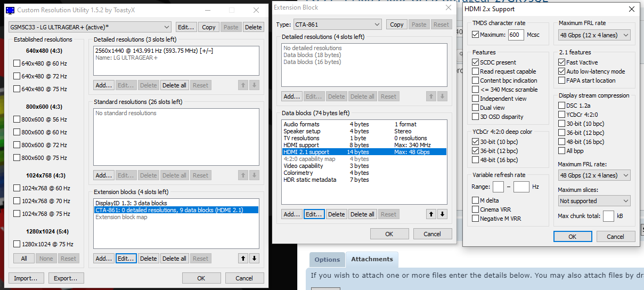The width and height of the screenshot is (644, 290).
Task: Click move-up arrow in Data blocks section
Action: (431, 214)
